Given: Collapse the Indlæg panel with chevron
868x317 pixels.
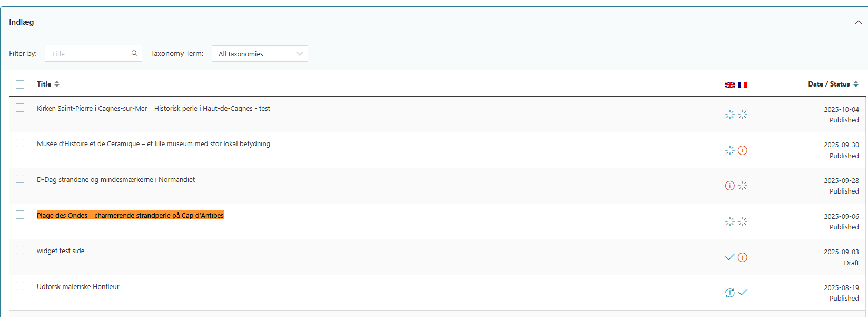Looking at the screenshot, I should click(858, 22).
